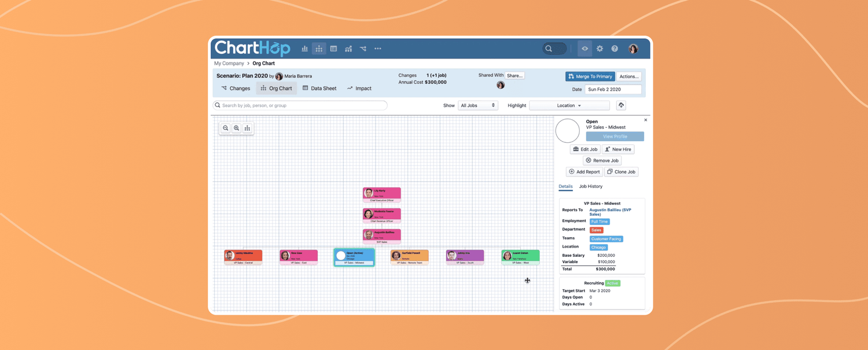The height and width of the screenshot is (350, 868).
Task: Click the fit org chart layout icon
Action: click(x=248, y=128)
